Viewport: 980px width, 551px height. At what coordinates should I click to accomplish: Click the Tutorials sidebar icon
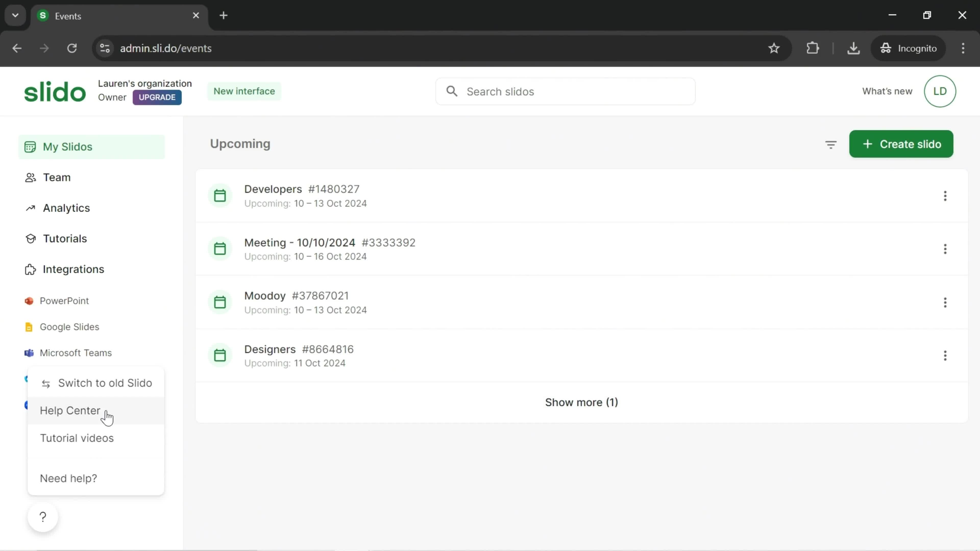point(30,239)
